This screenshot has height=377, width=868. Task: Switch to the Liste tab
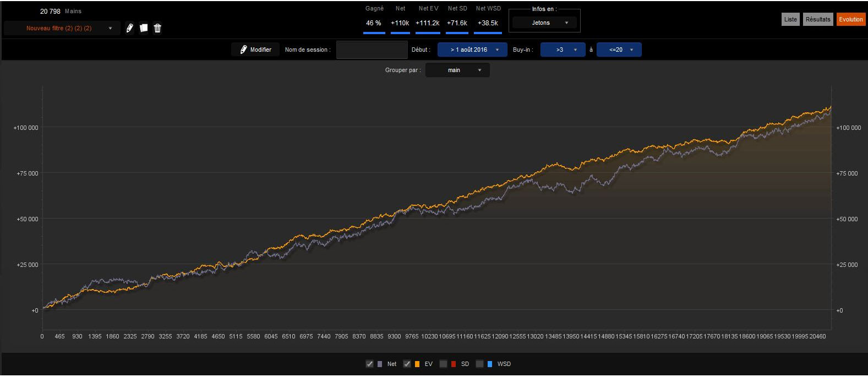(x=790, y=19)
